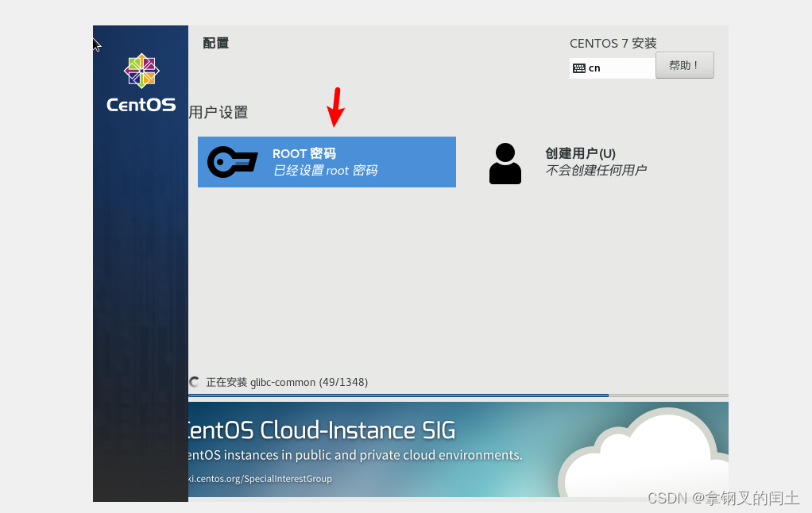Image resolution: width=812 pixels, height=513 pixels.
Task: Click the 正在安装 glibc-common status text
Action: coord(287,382)
